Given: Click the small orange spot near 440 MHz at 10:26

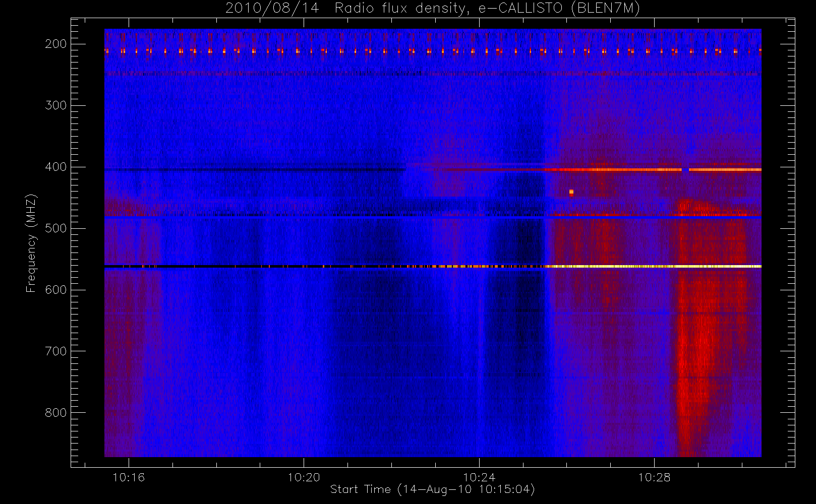Looking at the screenshot, I should pyautogui.click(x=571, y=192).
